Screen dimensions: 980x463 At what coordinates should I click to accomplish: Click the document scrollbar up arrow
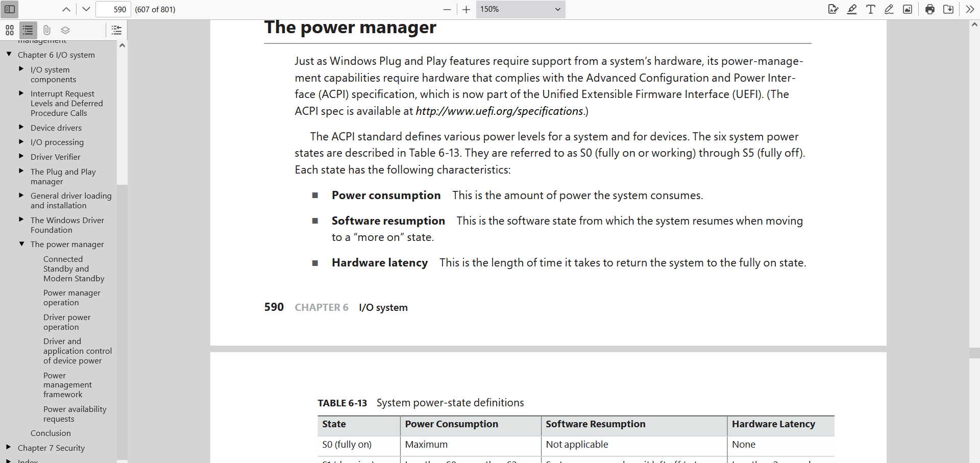[974, 24]
